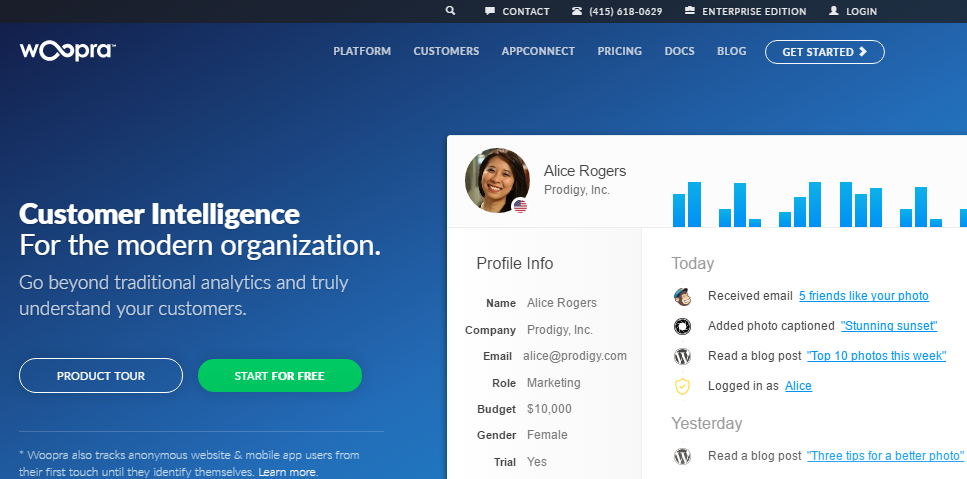Screen dimensions: 967x479
Task: Click the chat bubble icon beside Contact
Action: point(490,11)
